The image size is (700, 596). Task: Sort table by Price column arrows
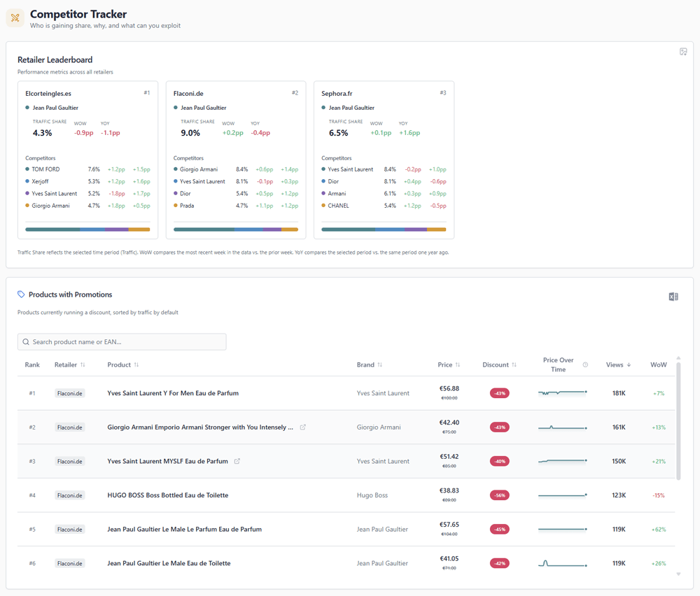458,365
